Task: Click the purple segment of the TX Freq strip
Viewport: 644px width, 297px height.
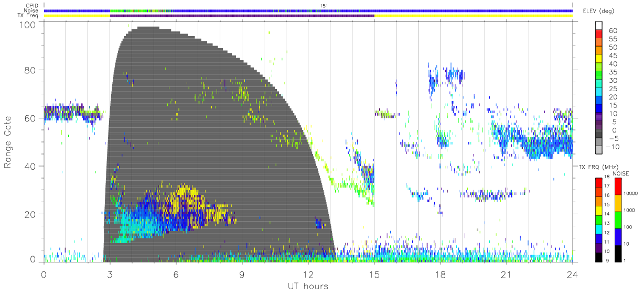Action: (242, 16)
